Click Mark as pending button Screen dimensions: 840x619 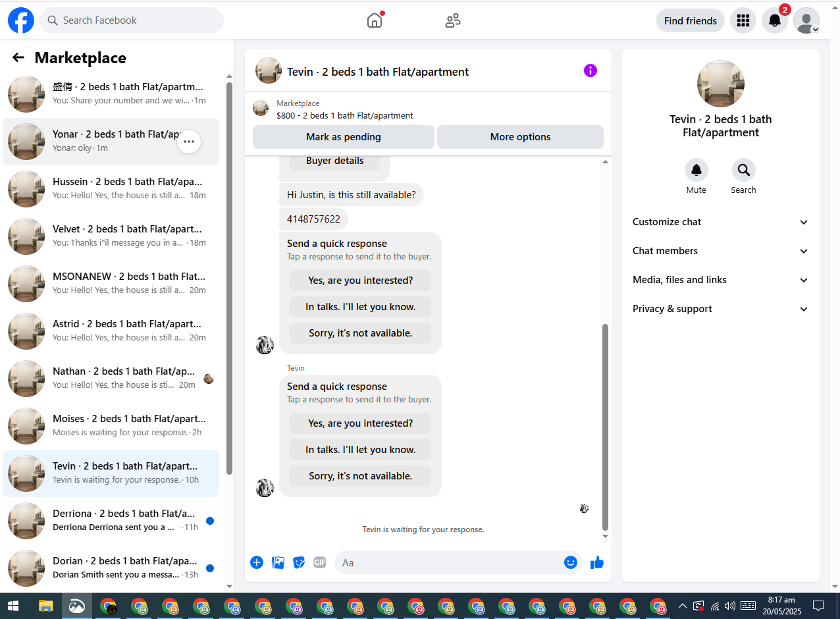(344, 137)
